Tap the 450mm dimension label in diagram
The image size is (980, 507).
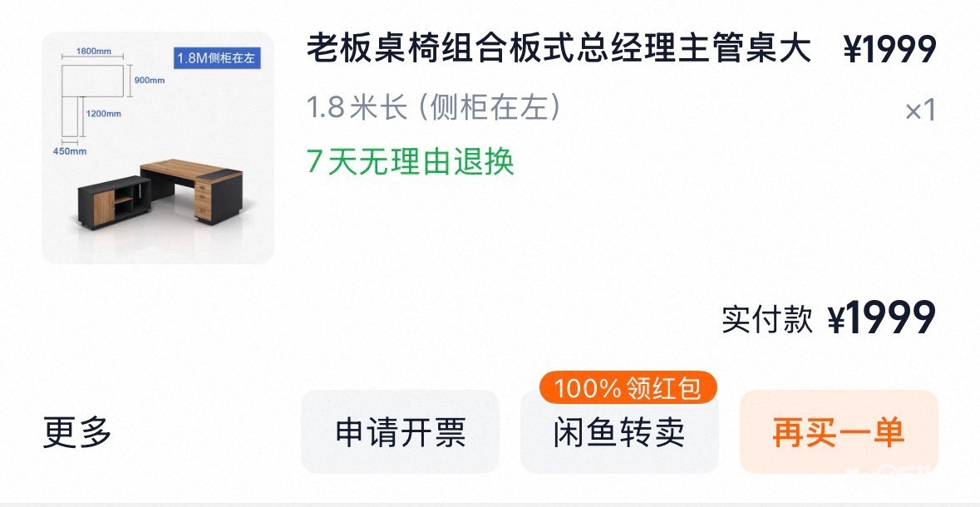coord(69,151)
